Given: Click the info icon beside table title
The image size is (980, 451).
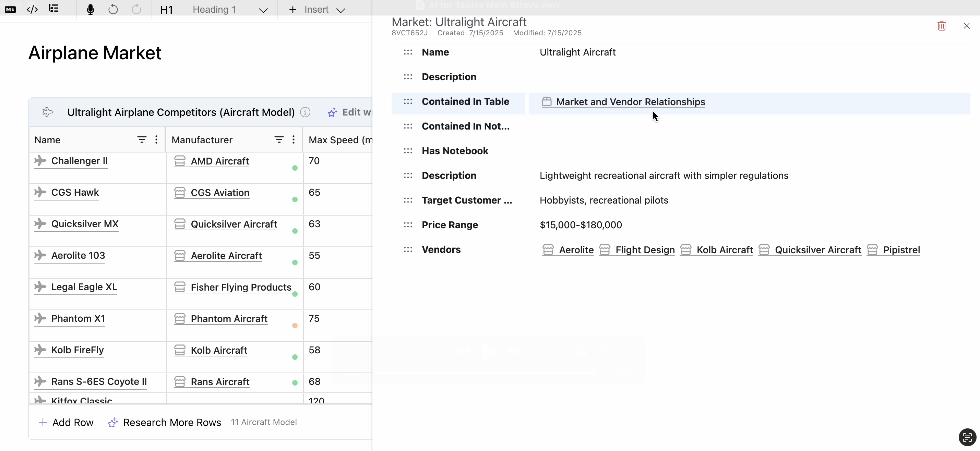Looking at the screenshot, I should [305, 112].
